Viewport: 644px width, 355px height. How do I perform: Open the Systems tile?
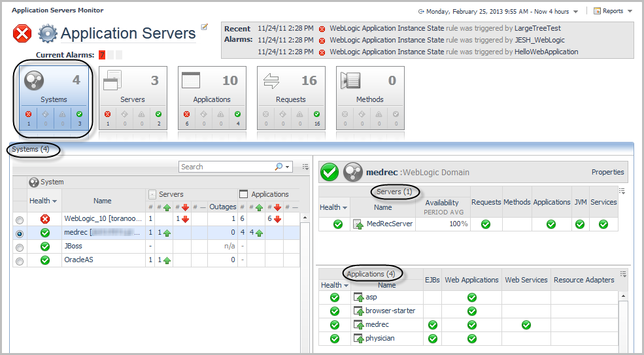point(54,98)
